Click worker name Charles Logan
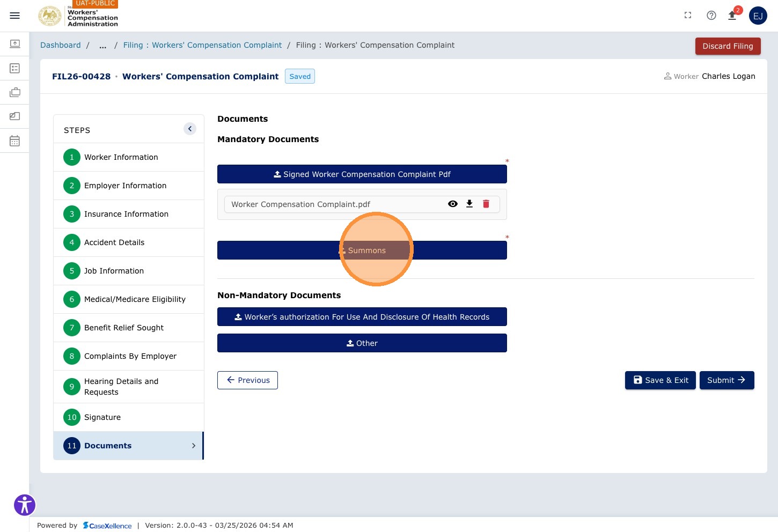The height and width of the screenshot is (532, 778). tap(729, 76)
